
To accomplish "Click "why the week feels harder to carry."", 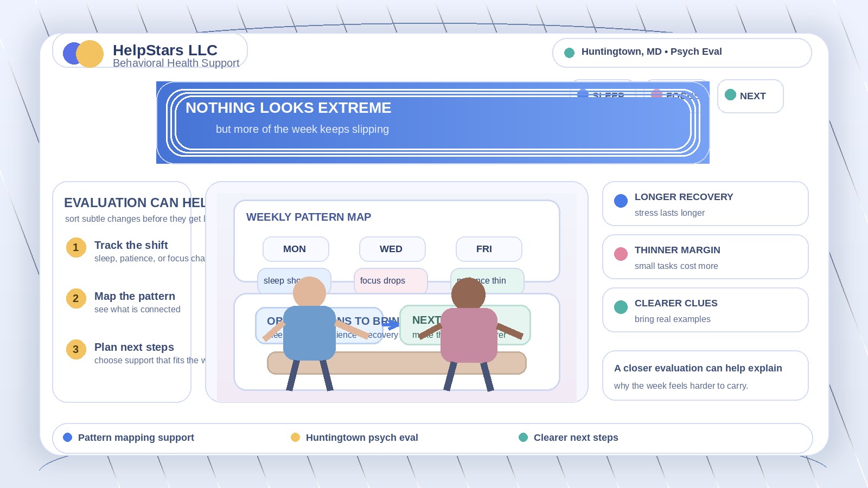I will tap(681, 386).
